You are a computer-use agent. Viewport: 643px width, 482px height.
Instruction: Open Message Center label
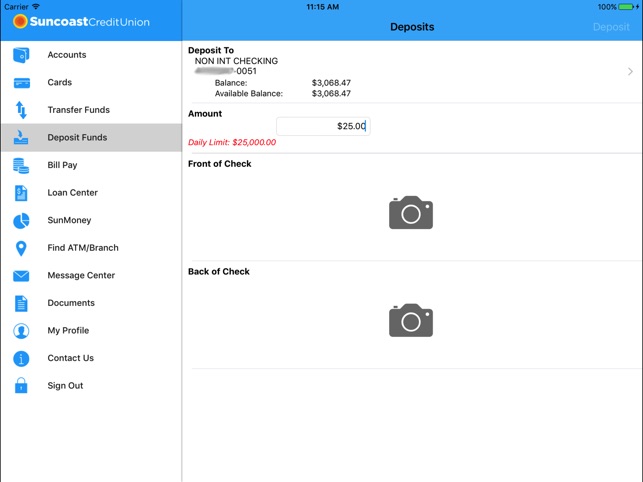pyautogui.click(x=81, y=275)
